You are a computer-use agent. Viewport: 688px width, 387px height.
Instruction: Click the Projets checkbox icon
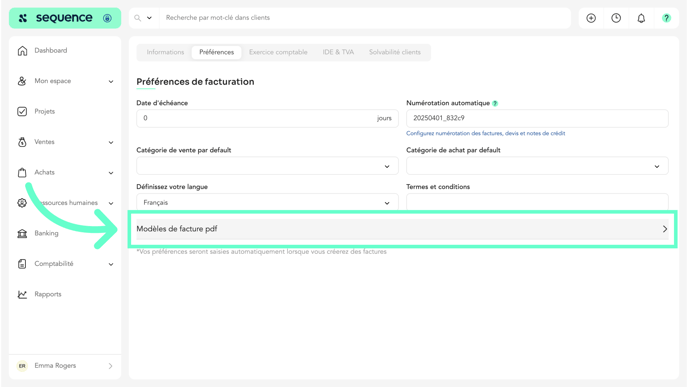(22, 111)
